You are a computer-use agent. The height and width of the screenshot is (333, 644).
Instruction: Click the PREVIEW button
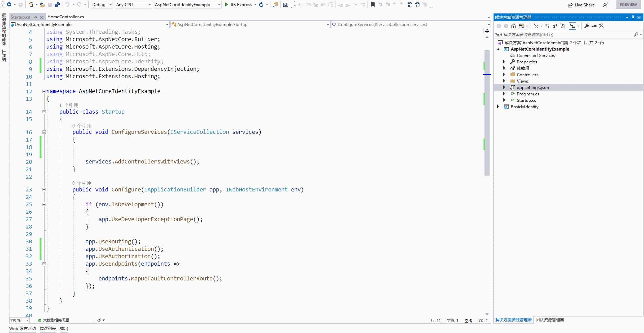[628, 5]
